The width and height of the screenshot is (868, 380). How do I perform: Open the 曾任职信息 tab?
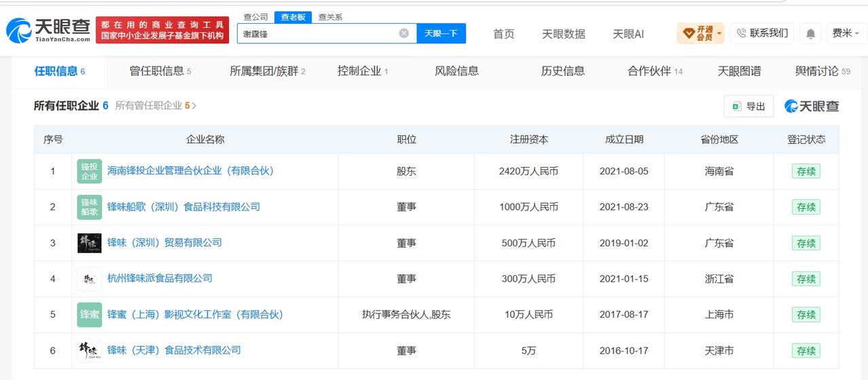pyautogui.click(x=160, y=71)
